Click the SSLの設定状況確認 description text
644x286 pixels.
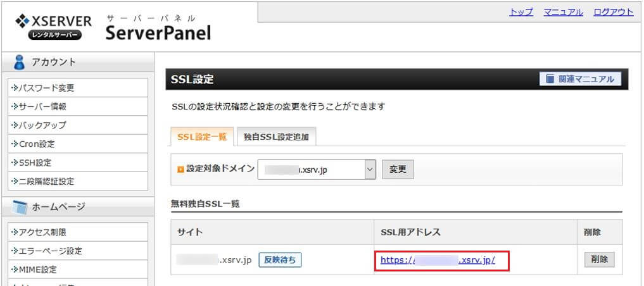tap(279, 107)
